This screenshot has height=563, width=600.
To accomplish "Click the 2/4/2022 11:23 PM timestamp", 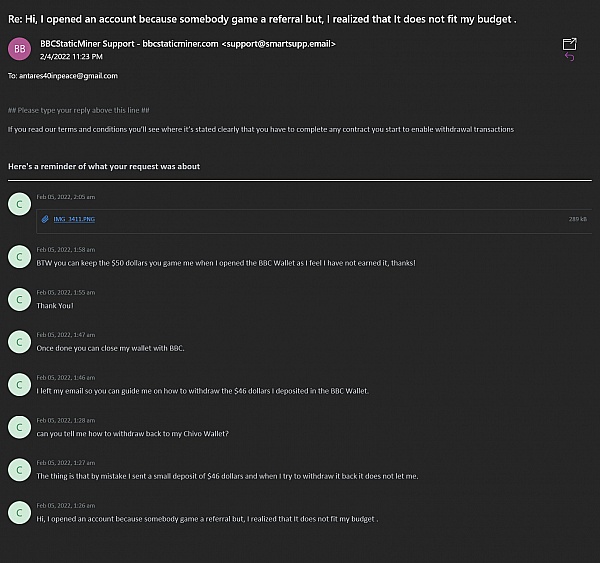I will tap(71, 57).
